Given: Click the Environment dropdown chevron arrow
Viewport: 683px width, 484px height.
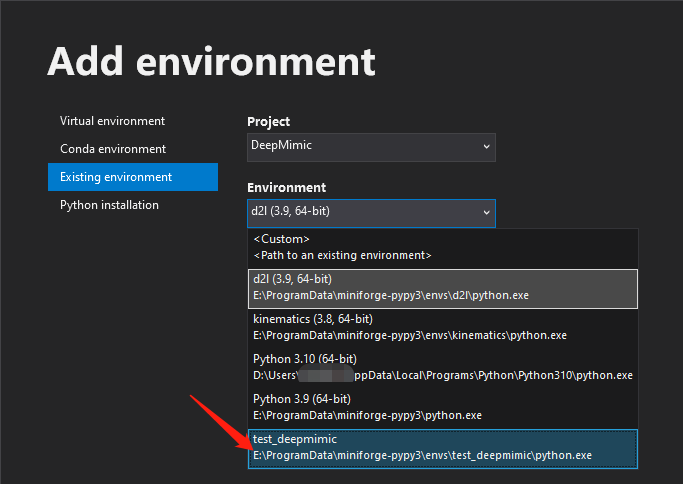Looking at the screenshot, I should point(486,213).
